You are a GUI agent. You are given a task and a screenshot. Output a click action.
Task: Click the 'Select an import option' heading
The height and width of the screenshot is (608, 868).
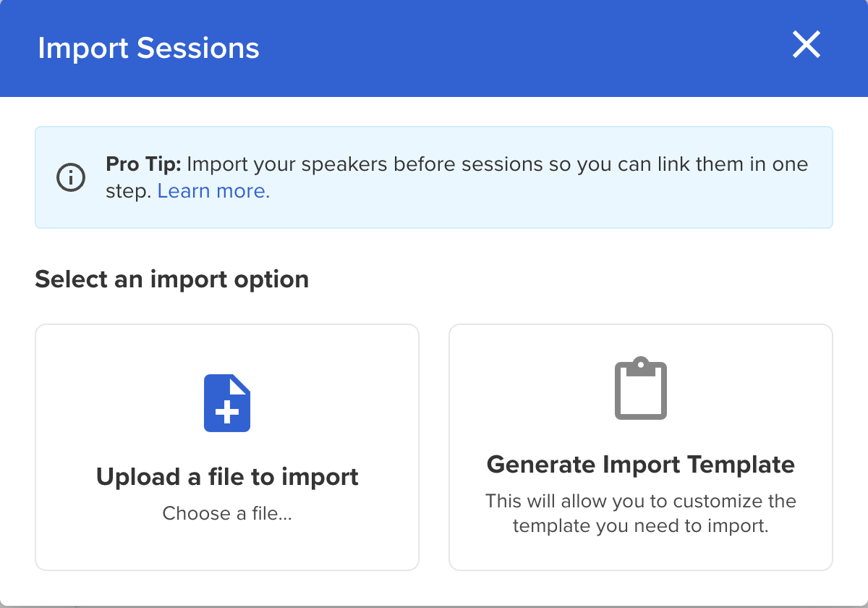[171, 279]
